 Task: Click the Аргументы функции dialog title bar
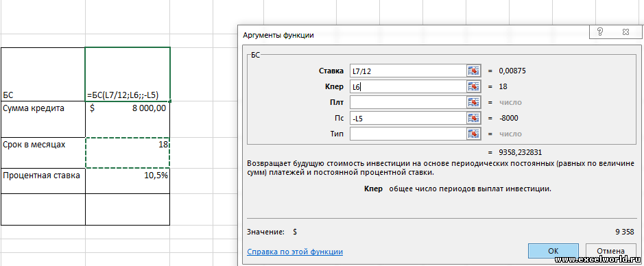click(413, 35)
